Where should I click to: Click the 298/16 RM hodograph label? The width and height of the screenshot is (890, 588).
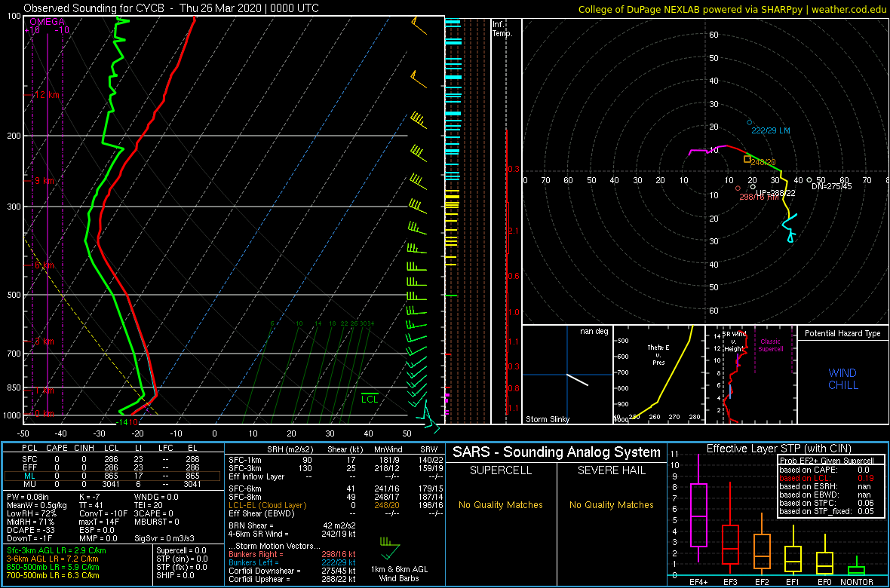pos(759,197)
